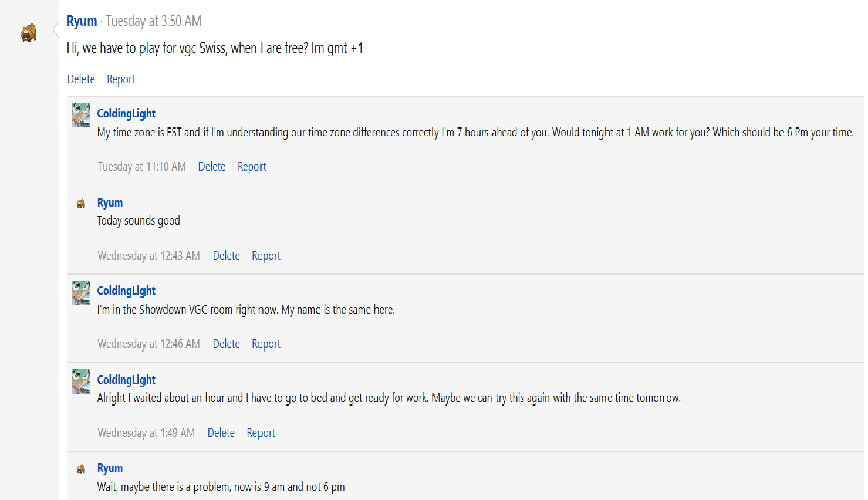Click Ryum's small avatar beside the "maybe there is a problem" comment

81,469
